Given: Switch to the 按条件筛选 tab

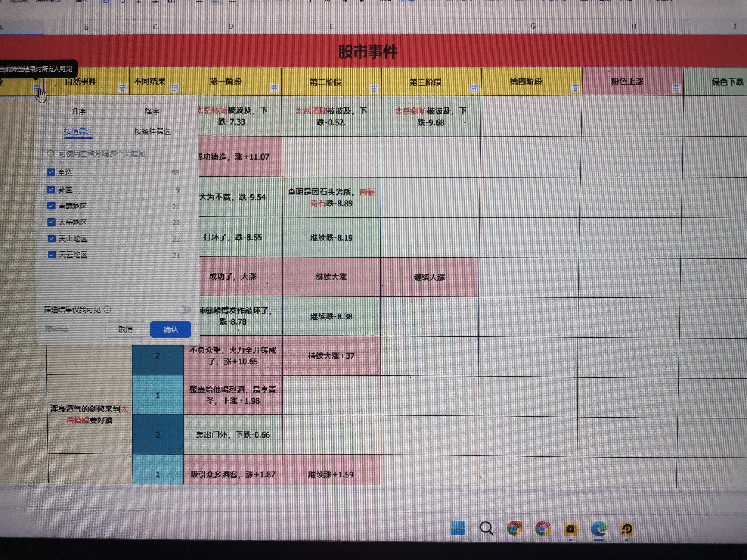Looking at the screenshot, I should tap(152, 131).
